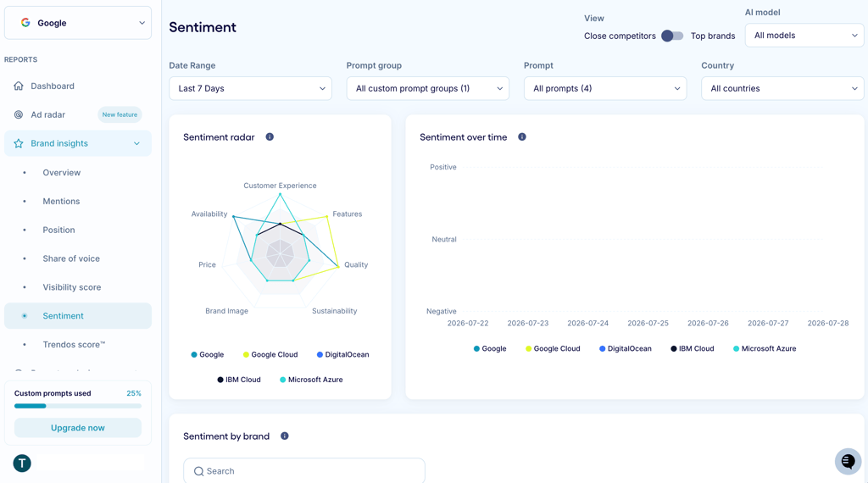
Task: Open the Date Range Last 7 Days dropdown
Action: coord(250,88)
